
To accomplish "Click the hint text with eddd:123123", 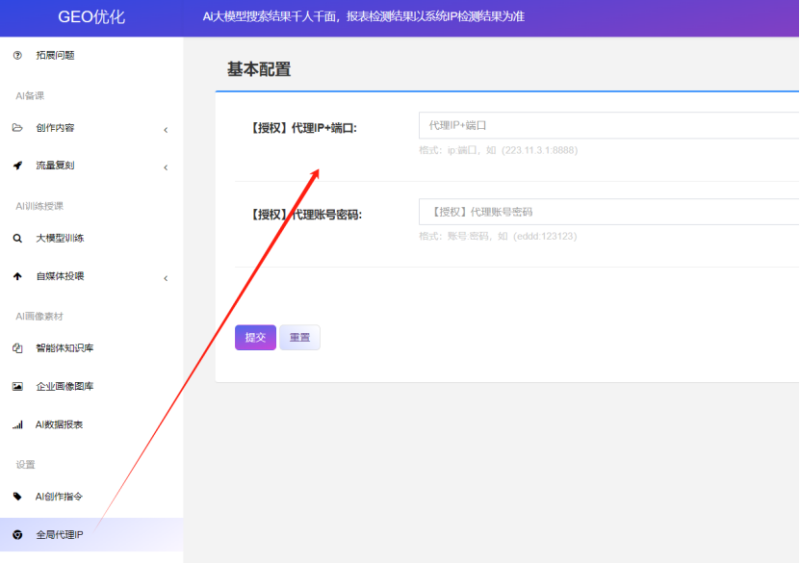I will 498,236.
